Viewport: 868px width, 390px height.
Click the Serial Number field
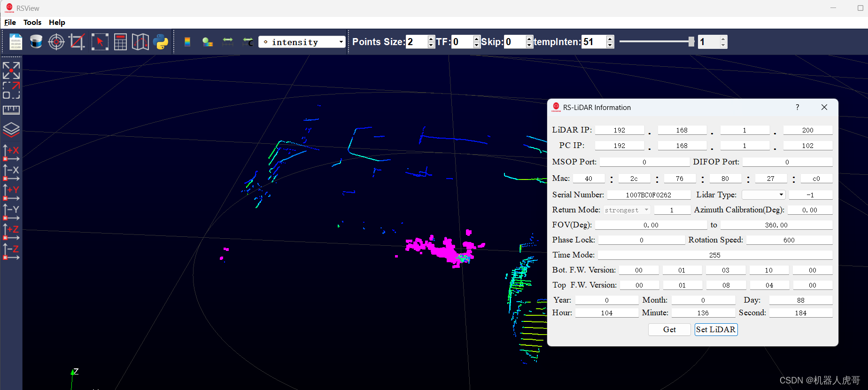[649, 195]
